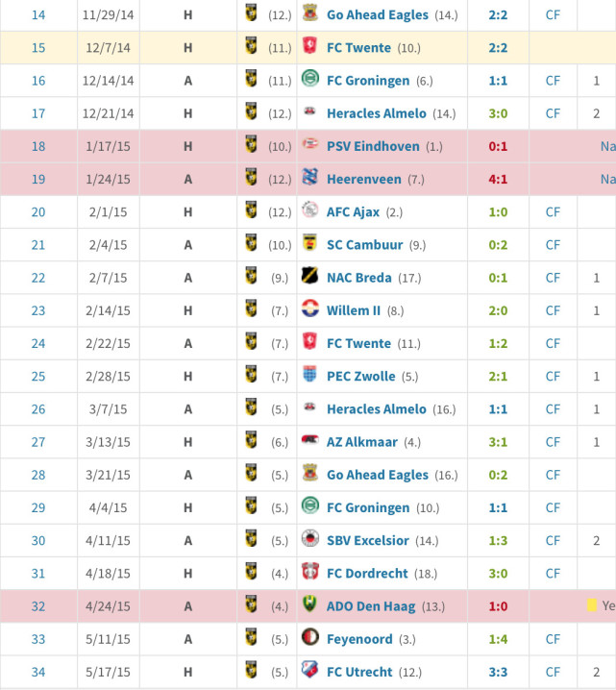Click matchday number 20
Image resolution: width=616 pixels, height=690 pixels.
pyautogui.click(x=38, y=211)
